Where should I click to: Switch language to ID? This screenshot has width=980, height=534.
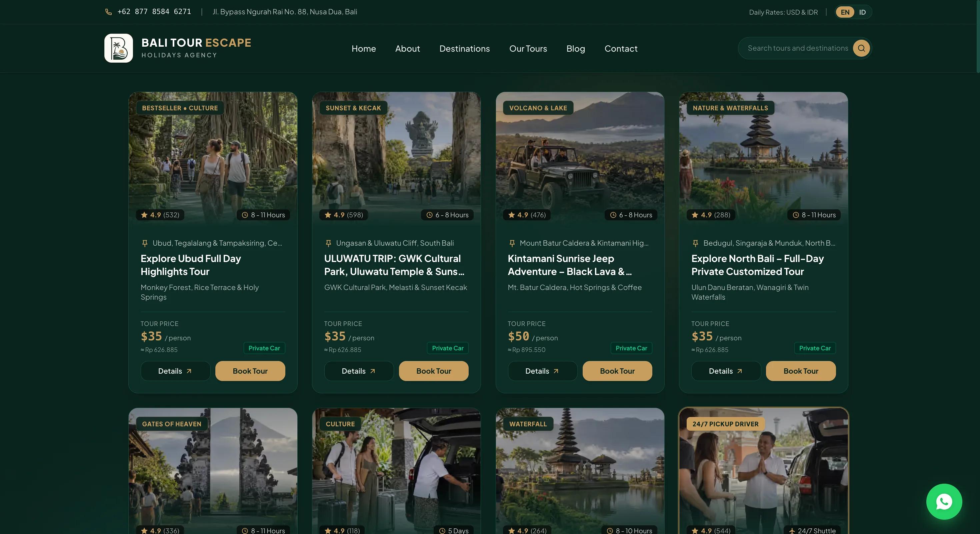point(862,12)
